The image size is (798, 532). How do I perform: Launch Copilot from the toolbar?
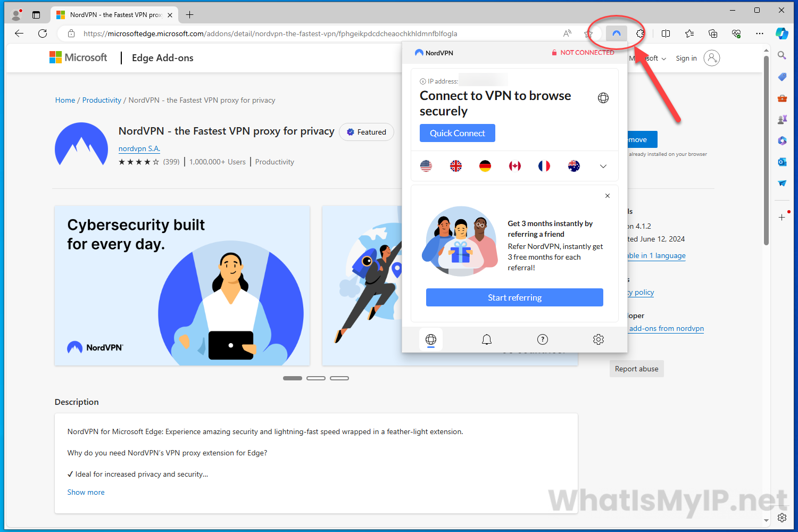[782, 34]
